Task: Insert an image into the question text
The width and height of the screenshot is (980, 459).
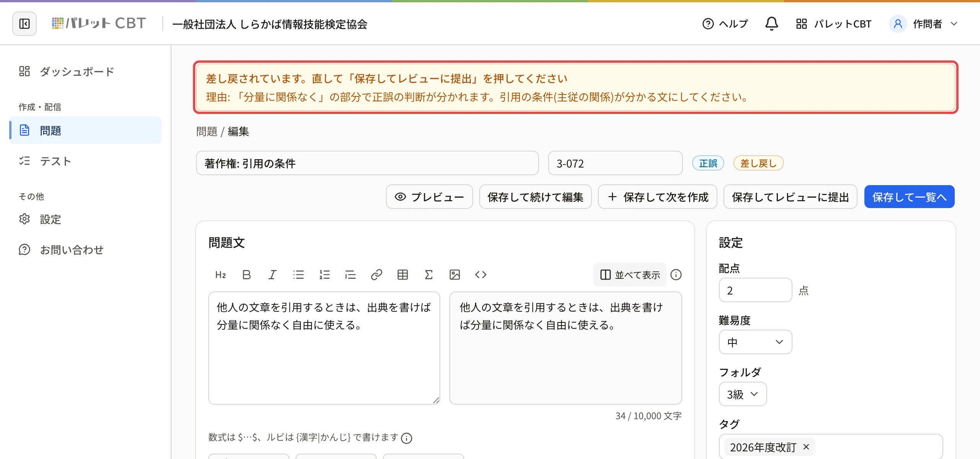Action: tap(455, 275)
